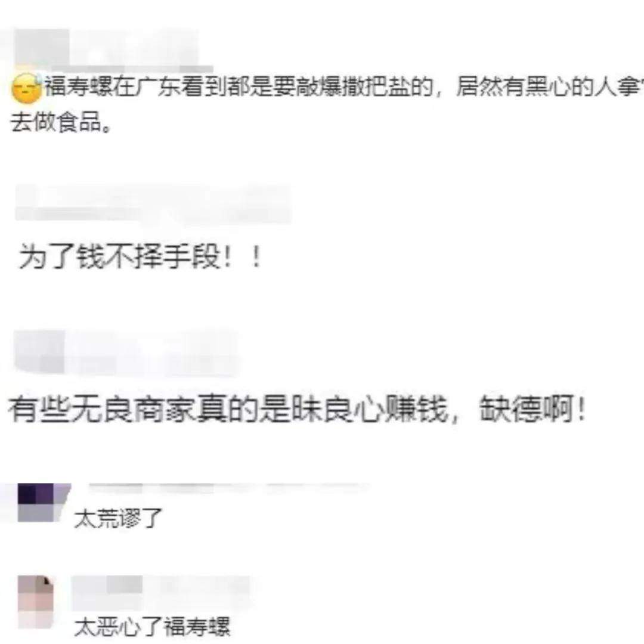
Task: Open blurred username above 福寿螺在广东 comment
Action: click(134, 48)
